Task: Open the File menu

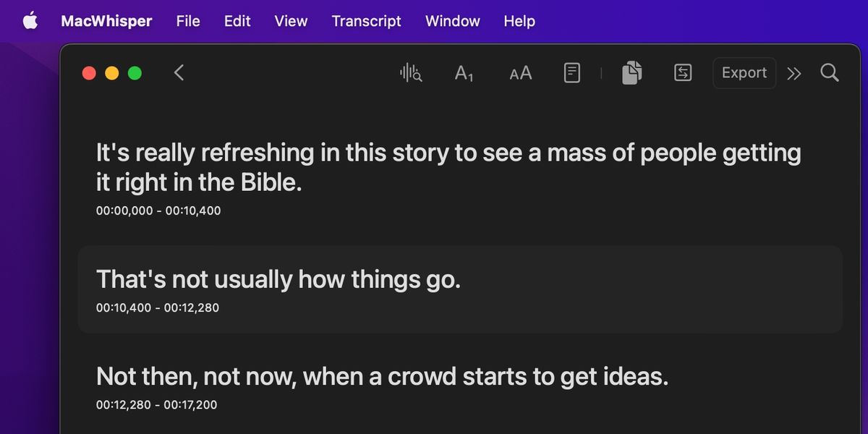Action: coord(187,21)
